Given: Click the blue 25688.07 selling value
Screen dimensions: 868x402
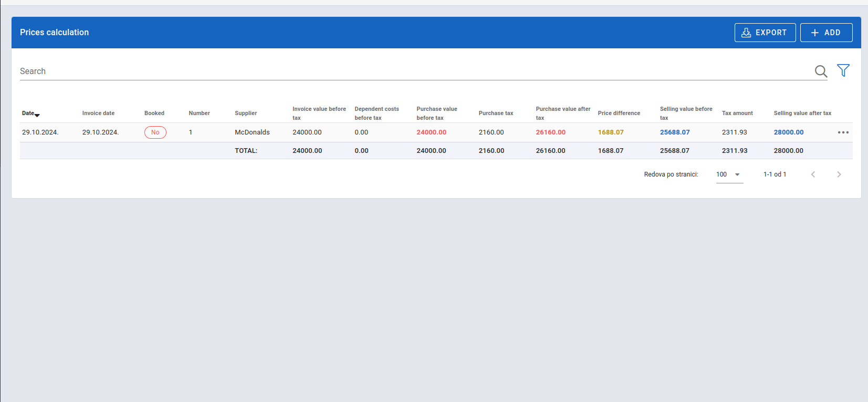Looking at the screenshot, I should pyautogui.click(x=675, y=132).
